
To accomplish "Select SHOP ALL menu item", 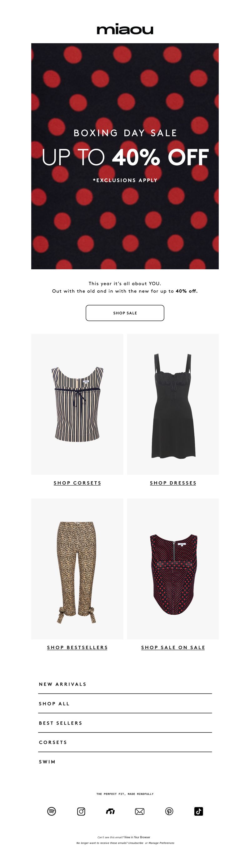I will point(125,704).
